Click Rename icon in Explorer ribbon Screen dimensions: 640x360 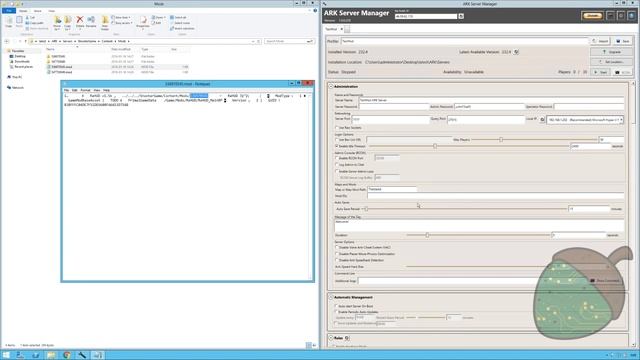pyautogui.click(x=91, y=21)
